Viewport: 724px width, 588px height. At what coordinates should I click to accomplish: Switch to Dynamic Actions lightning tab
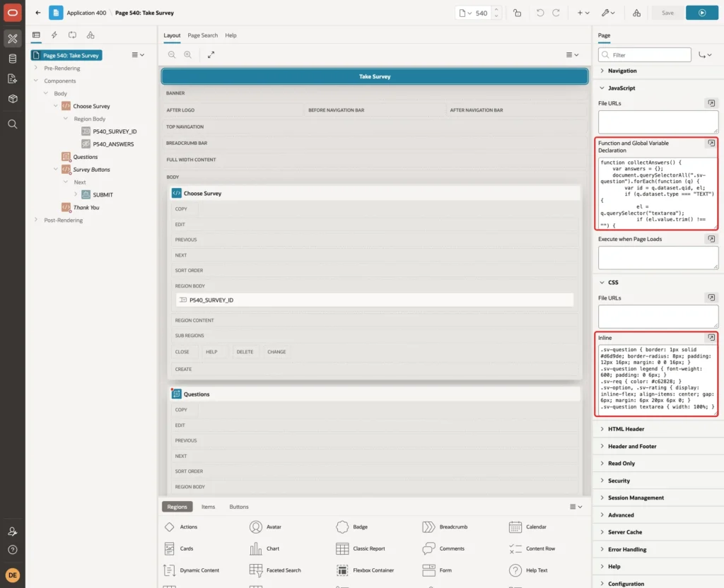(x=54, y=35)
